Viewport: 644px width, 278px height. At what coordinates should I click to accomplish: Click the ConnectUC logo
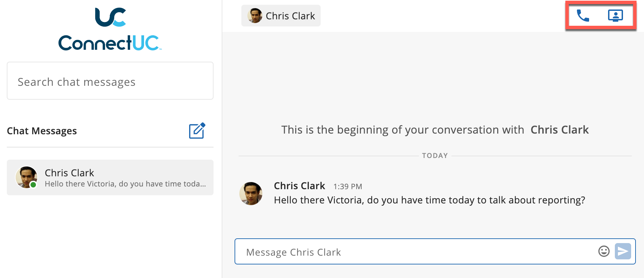coord(110,29)
